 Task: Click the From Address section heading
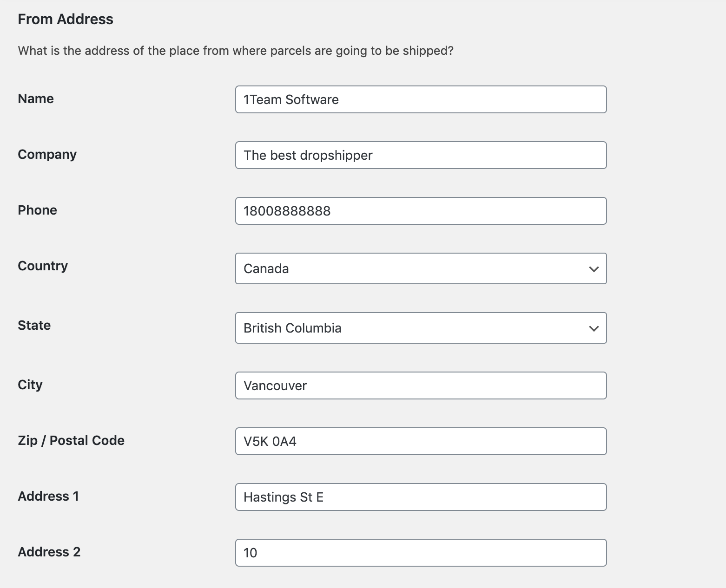pyautogui.click(x=66, y=19)
